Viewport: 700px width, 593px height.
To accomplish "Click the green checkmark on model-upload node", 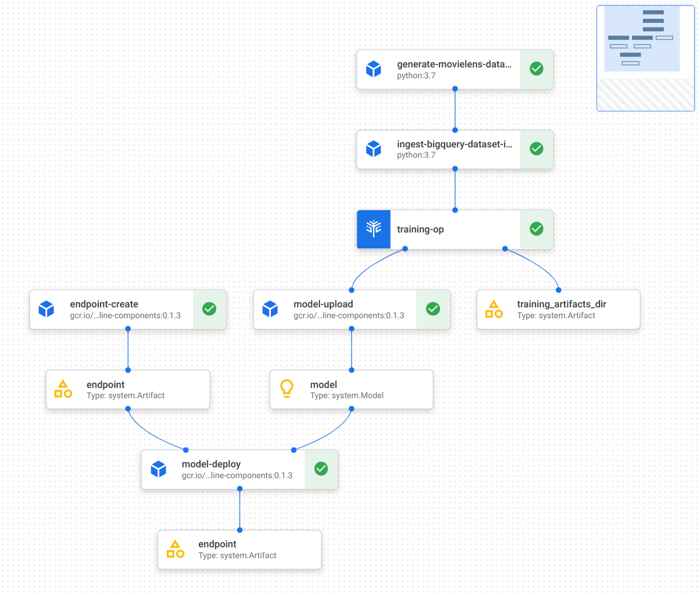I will (433, 309).
